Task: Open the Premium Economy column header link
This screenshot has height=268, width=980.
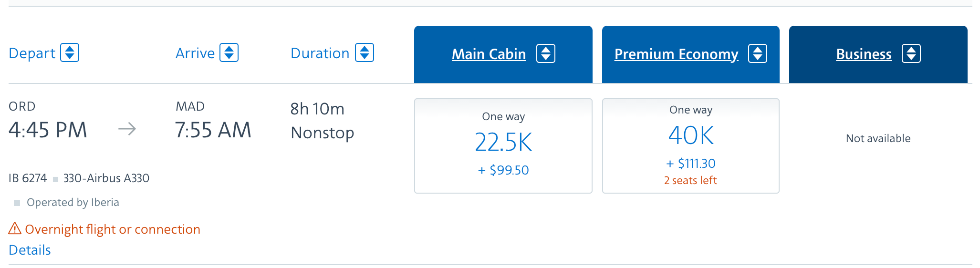Action: (x=676, y=54)
